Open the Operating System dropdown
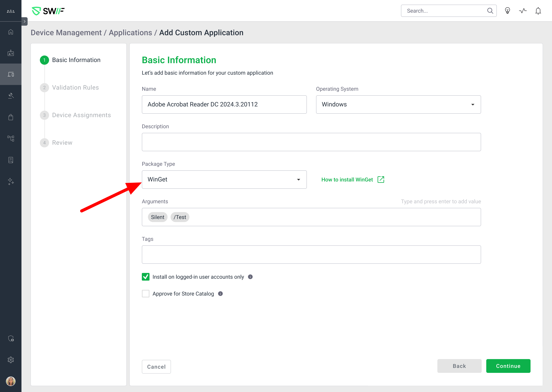Screen dimensions: 552x392 (x=398, y=105)
